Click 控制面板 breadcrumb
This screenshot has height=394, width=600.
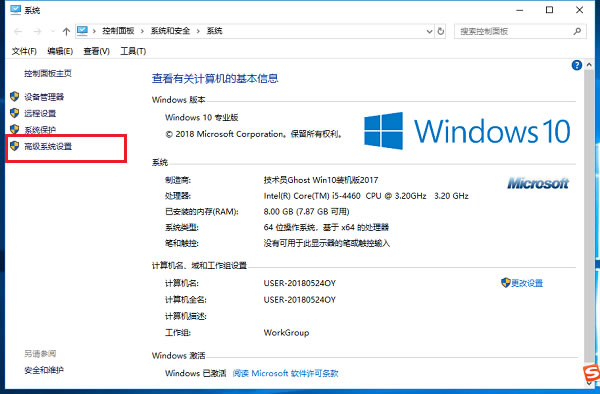[118, 31]
